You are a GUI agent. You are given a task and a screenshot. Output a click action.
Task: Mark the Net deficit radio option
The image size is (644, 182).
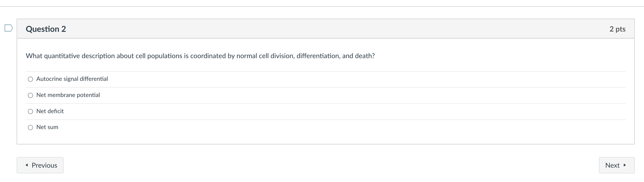(31, 112)
